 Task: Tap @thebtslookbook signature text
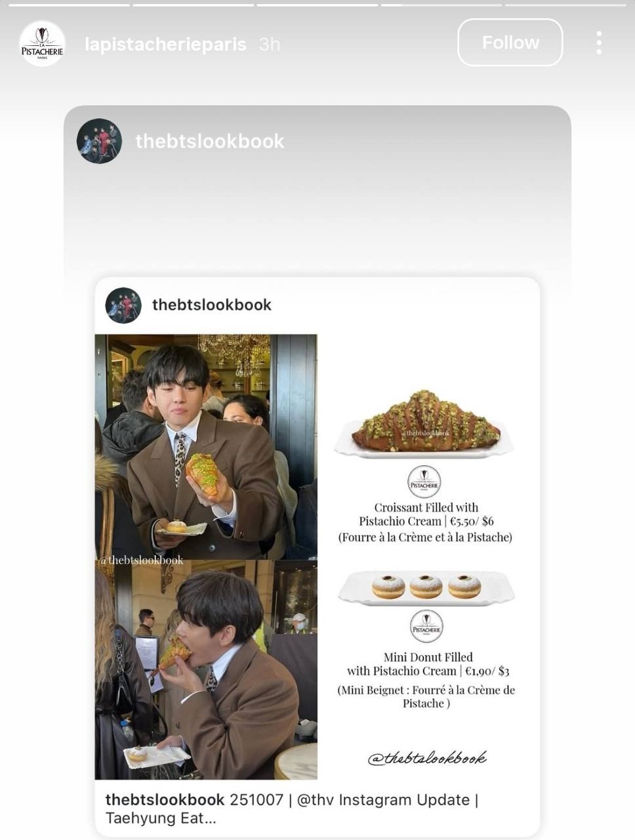[x=427, y=758]
